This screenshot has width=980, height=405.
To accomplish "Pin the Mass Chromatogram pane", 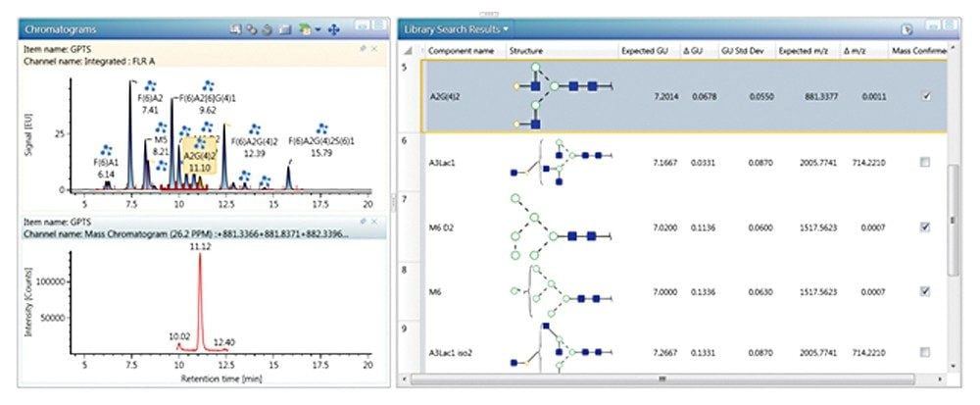I will click(x=364, y=222).
